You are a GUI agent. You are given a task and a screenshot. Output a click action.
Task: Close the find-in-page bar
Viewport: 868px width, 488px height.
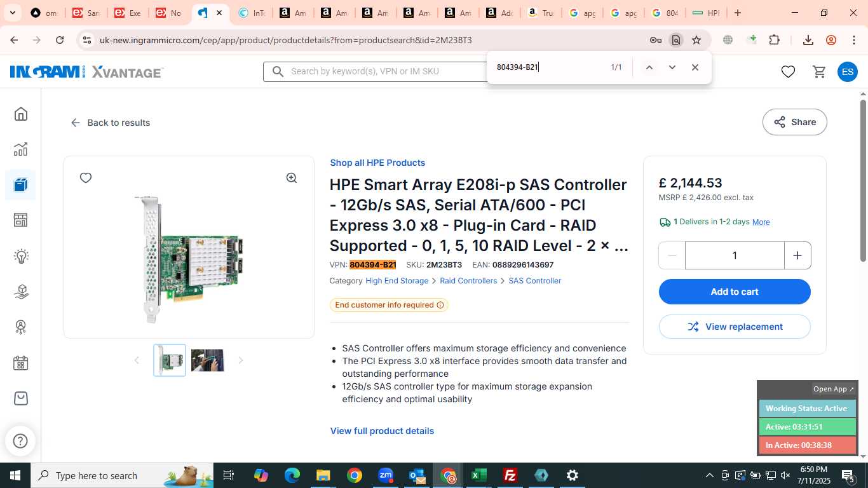click(x=695, y=67)
